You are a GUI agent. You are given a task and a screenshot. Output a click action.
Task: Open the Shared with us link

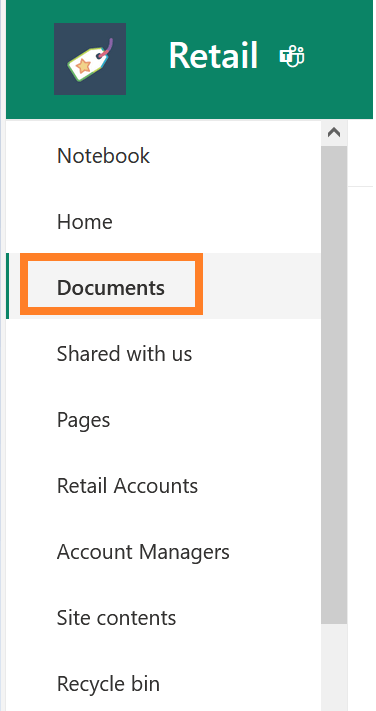pos(124,354)
